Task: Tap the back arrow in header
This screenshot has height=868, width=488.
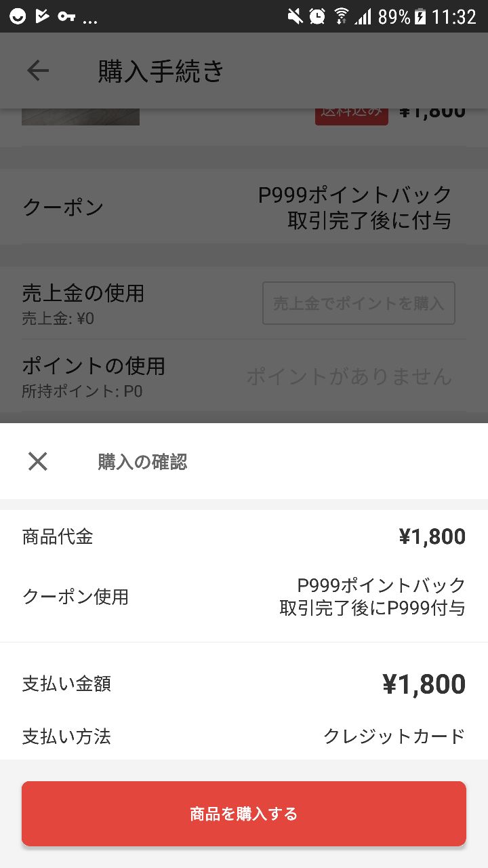Action: (x=38, y=71)
